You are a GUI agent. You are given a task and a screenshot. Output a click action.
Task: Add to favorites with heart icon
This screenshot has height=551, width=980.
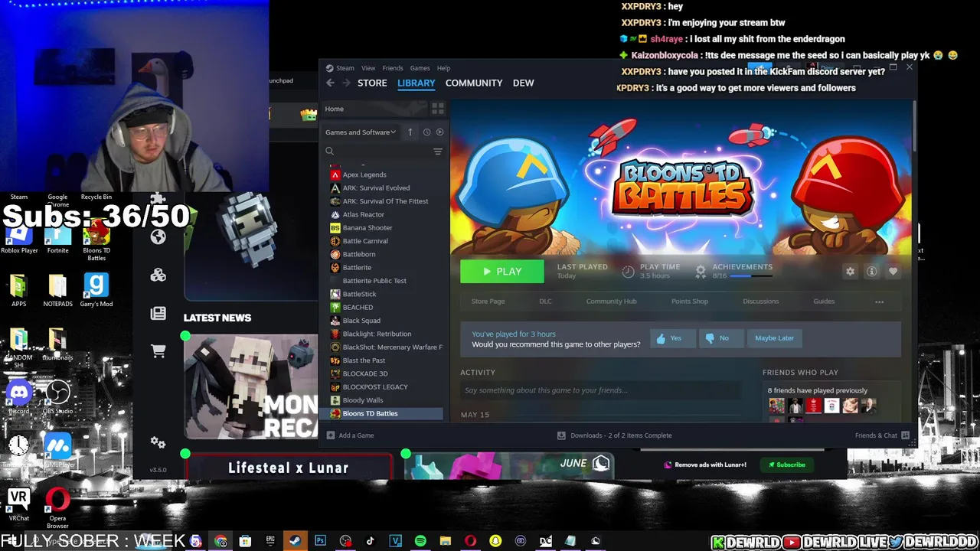pyautogui.click(x=893, y=272)
